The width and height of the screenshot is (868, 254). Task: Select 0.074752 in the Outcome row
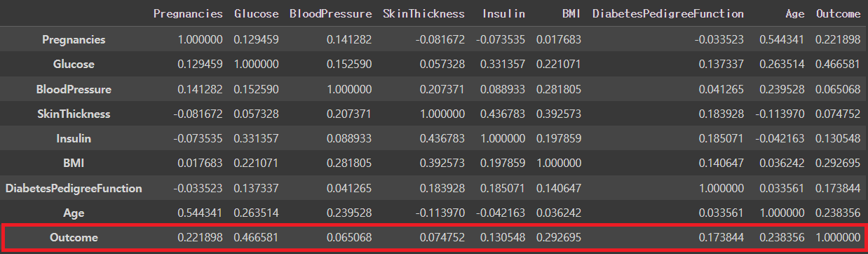point(442,238)
